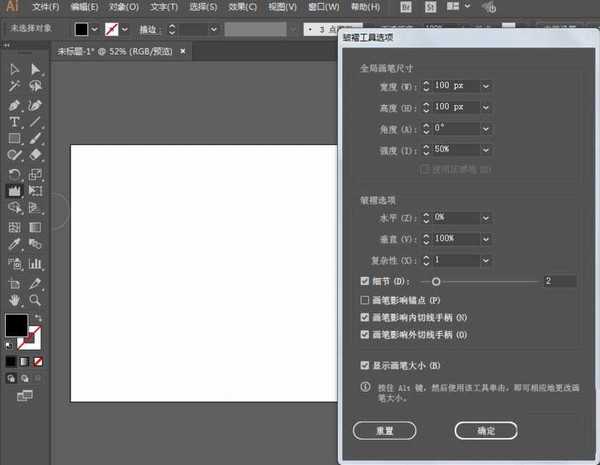Viewport: 600px width, 465px height.
Task: Open the 宽度 (Width) dropdown arrow
Action: 486,87
